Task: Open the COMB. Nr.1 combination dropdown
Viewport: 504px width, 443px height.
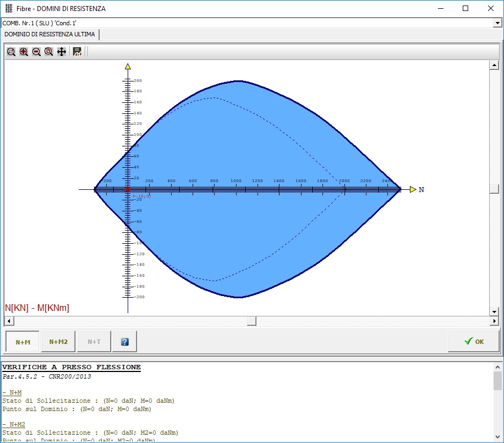Action: click(x=497, y=23)
